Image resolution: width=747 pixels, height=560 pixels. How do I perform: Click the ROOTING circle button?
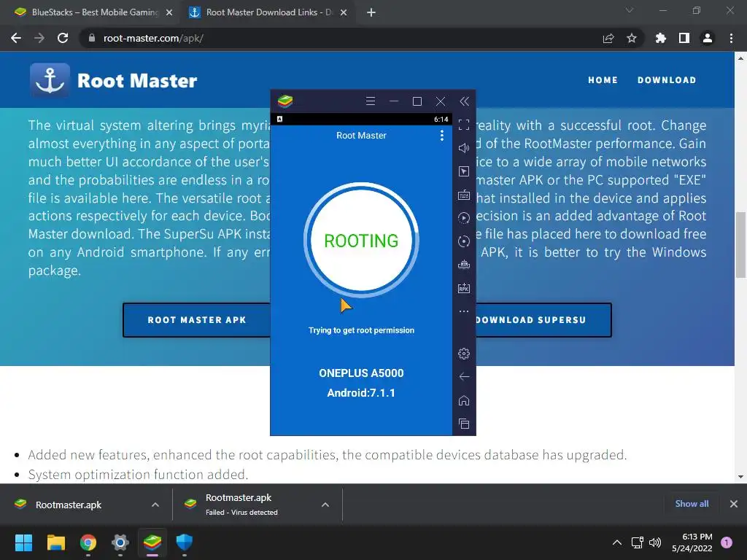(x=361, y=240)
